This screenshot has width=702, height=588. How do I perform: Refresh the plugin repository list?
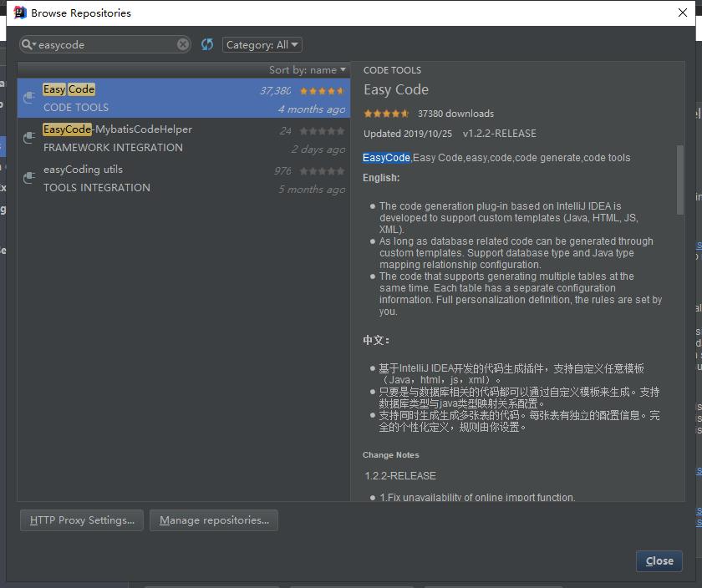click(207, 44)
